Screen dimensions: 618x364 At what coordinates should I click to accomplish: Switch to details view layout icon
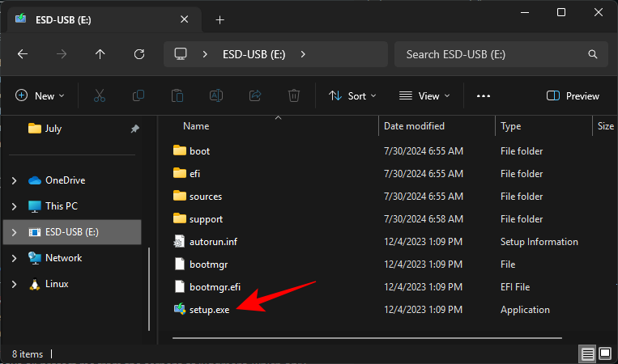586,354
